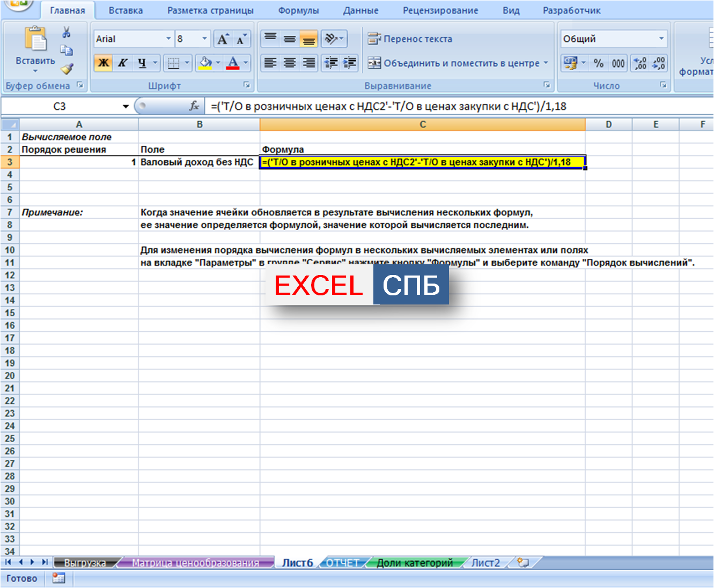This screenshot has height=588, width=714.
Task: Click the Increase Indent icon
Action: tap(350, 63)
